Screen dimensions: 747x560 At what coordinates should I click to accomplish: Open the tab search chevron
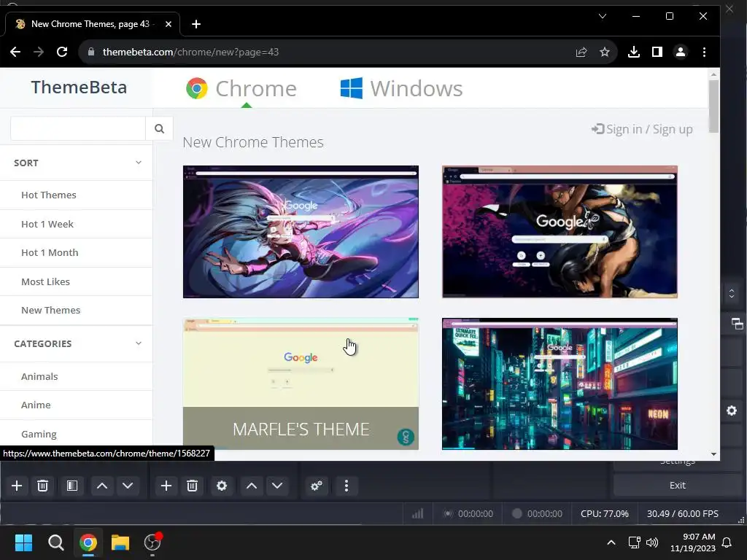tap(603, 16)
